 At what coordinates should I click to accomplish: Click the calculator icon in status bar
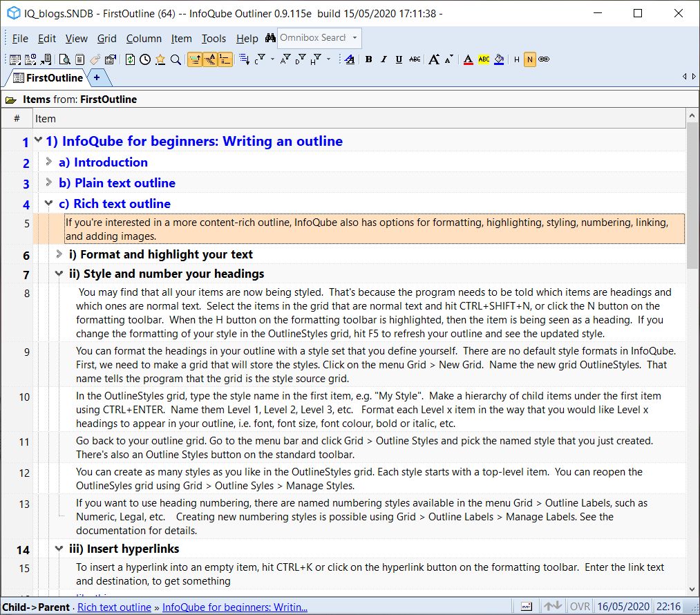(x=527, y=607)
